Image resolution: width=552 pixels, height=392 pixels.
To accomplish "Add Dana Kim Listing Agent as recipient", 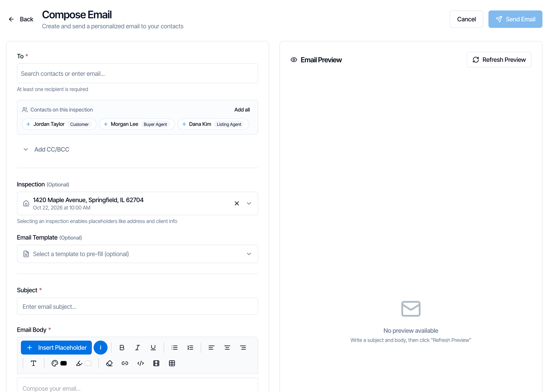I will pos(213,124).
